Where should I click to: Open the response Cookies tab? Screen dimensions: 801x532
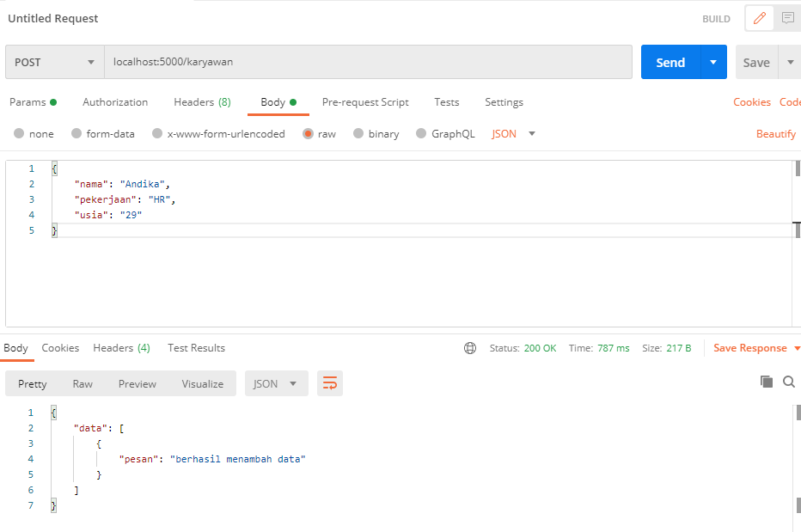pyautogui.click(x=60, y=348)
